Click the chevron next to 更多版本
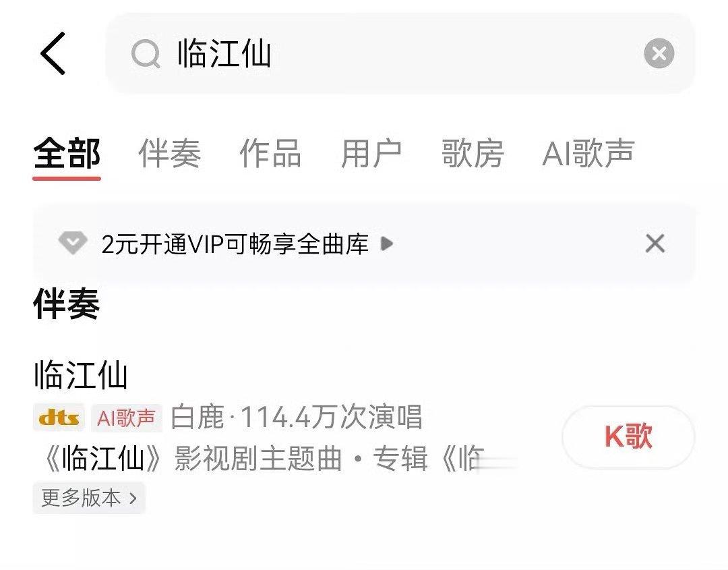Image resolution: width=728 pixels, height=570 pixels. click(133, 498)
